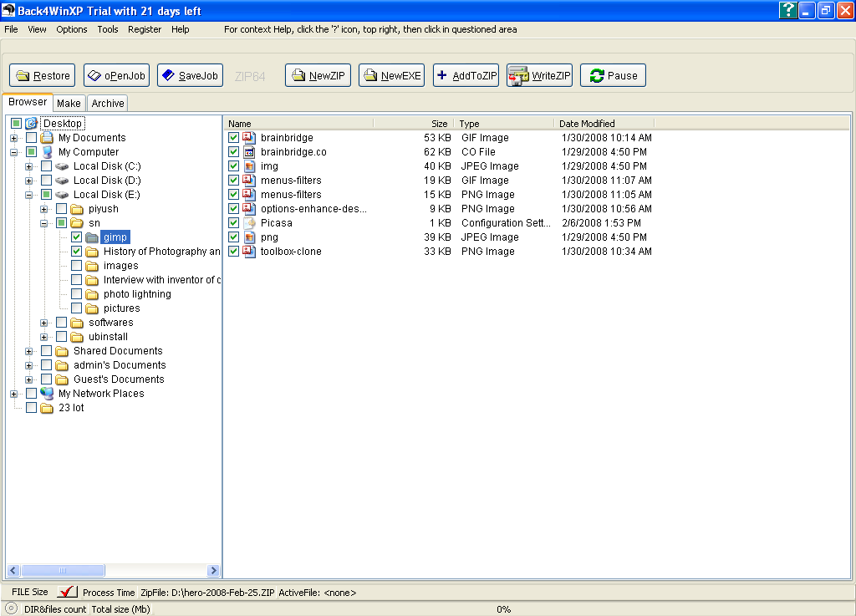This screenshot has width=856, height=616.
Task: Click the toolbox-clone PNG file icon
Action: coord(249,251)
